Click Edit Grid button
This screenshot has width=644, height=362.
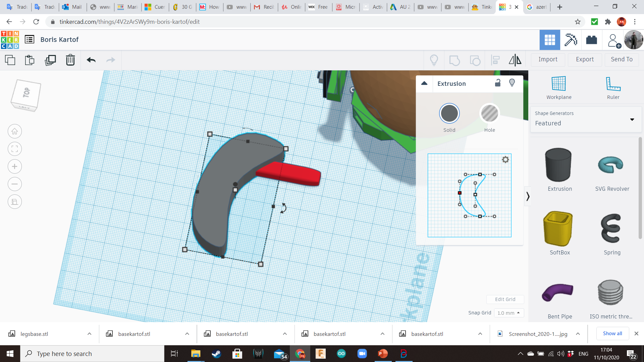[x=505, y=299]
